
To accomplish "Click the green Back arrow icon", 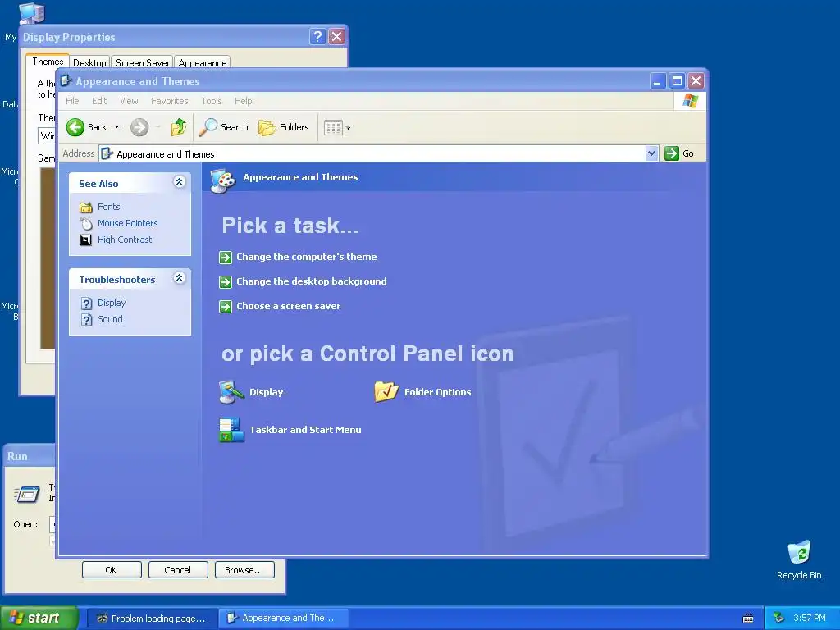I will tap(75, 127).
